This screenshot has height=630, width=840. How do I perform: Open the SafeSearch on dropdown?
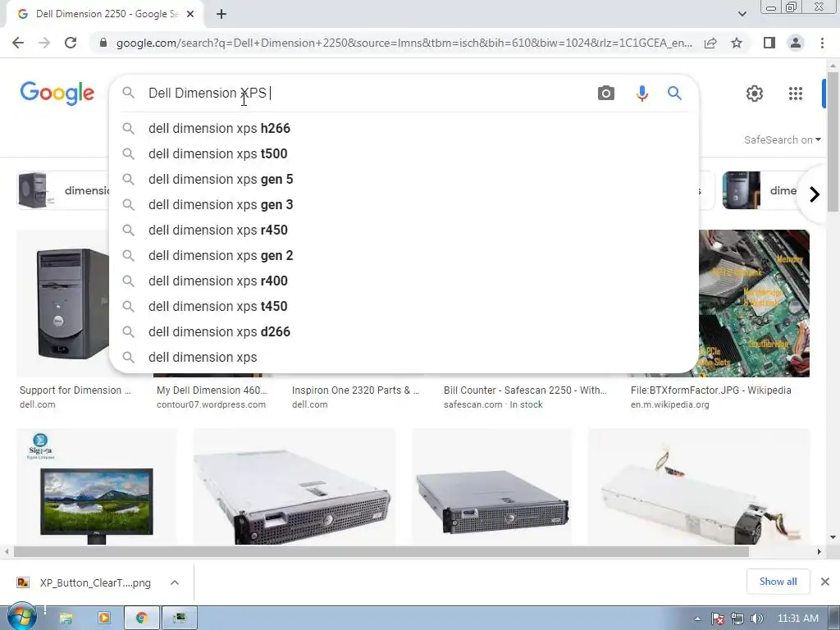pos(782,139)
